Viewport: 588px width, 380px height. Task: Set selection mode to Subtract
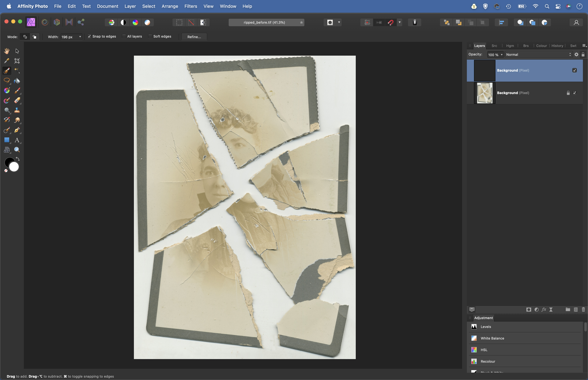tap(35, 37)
